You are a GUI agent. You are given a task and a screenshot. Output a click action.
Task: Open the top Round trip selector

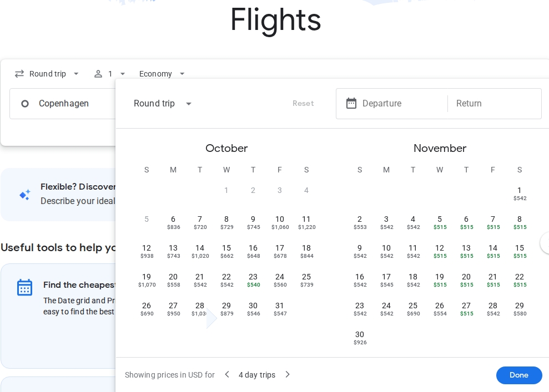pyautogui.click(x=48, y=74)
